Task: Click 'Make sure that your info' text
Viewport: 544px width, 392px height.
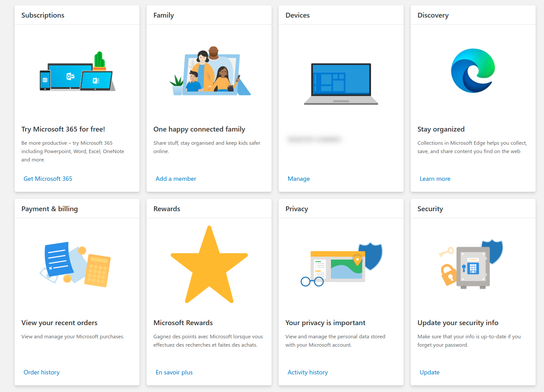Action: (469, 341)
